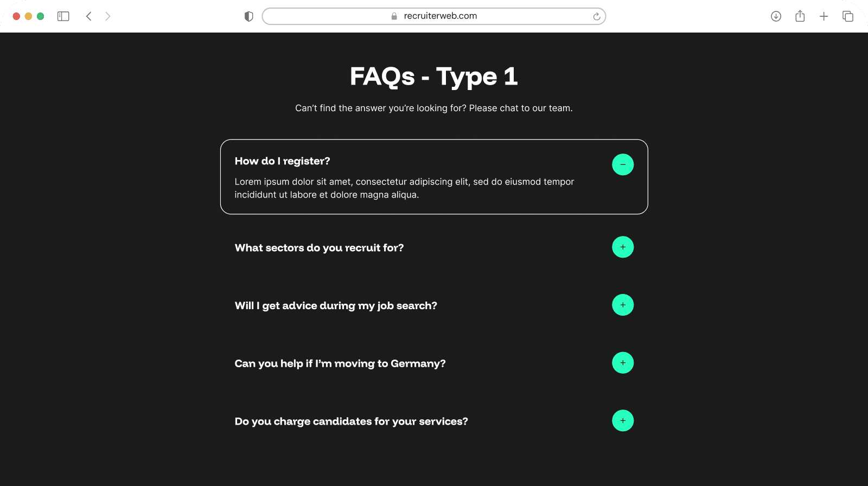
Task: Click "Can you help if I'm moving to Germany?" text
Action: (x=340, y=363)
